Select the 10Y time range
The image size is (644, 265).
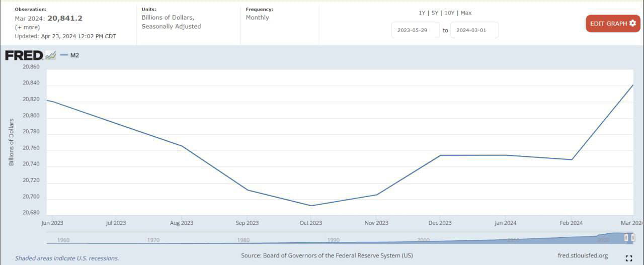pyautogui.click(x=449, y=13)
